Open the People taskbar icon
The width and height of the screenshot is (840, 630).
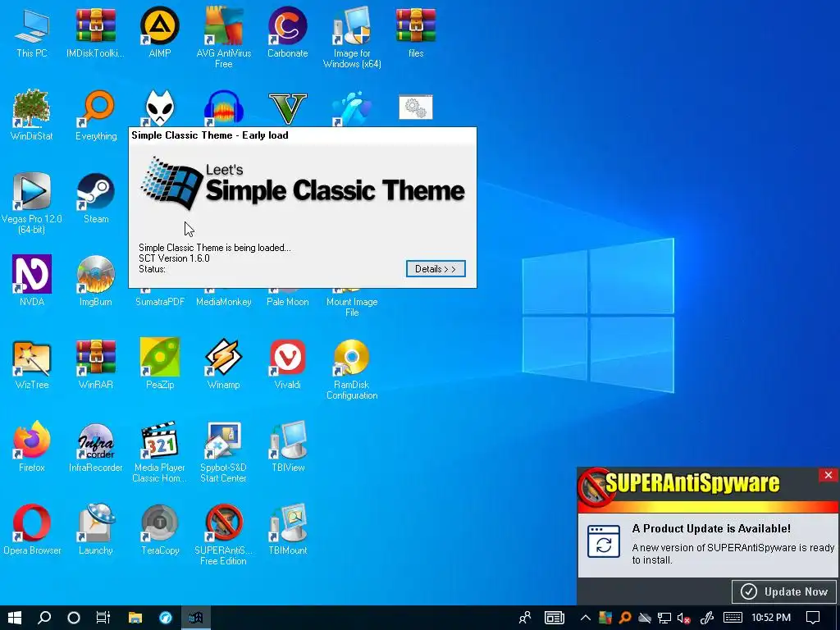tap(525, 618)
